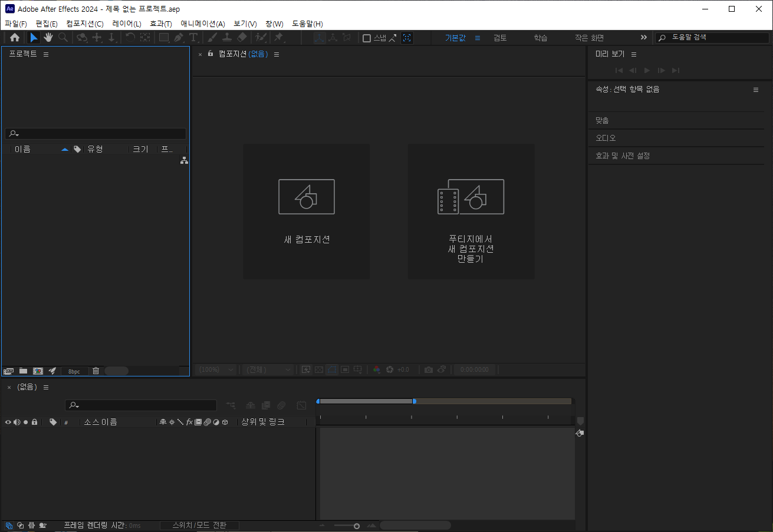Select the Puppet Pin tool
This screenshot has height=532, width=773.
pos(278,38)
